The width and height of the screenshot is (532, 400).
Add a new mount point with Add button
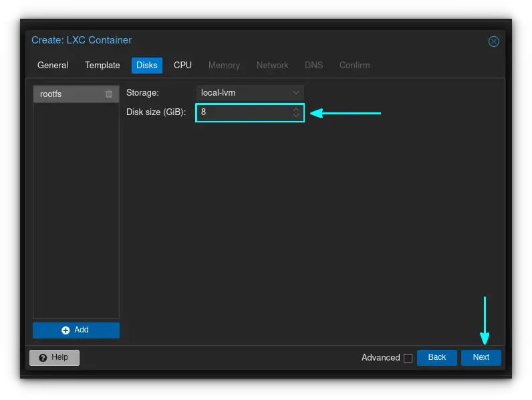(x=76, y=330)
